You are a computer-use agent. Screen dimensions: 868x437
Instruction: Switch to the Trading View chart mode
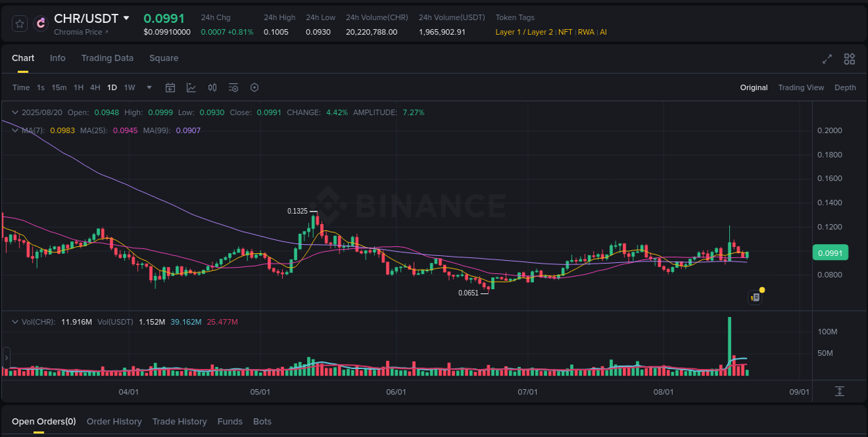[801, 87]
